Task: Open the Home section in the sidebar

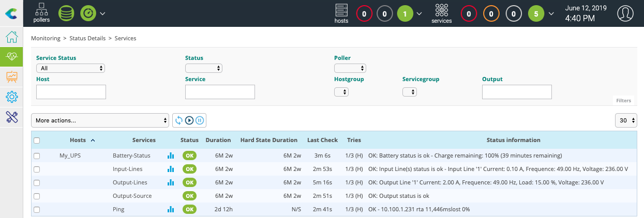Action: 11,37
